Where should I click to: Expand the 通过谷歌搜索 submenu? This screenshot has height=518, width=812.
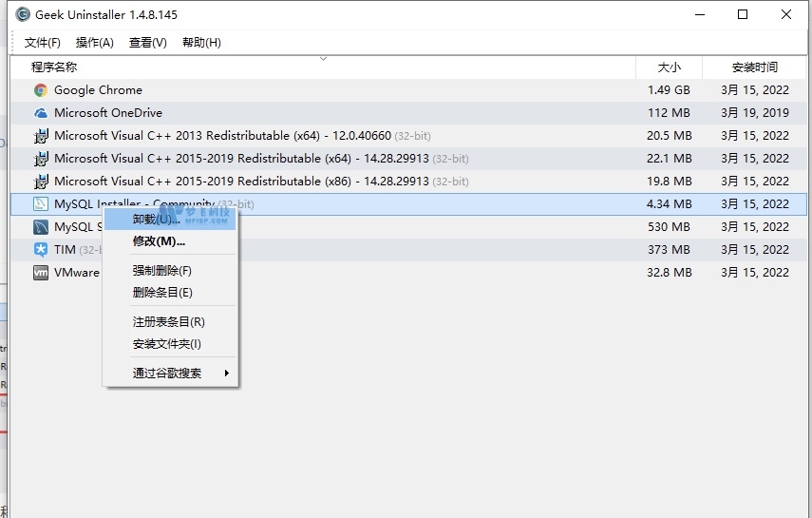[x=170, y=374]
